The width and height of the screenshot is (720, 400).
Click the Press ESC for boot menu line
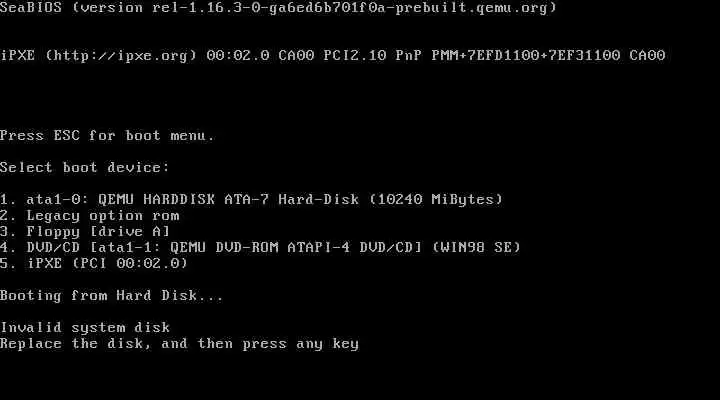107,136
